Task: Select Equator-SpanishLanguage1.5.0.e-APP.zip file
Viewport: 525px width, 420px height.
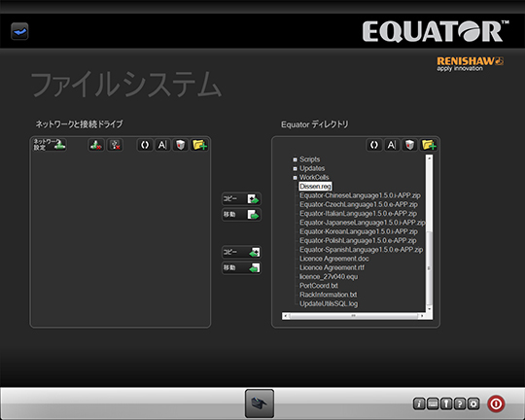Action: coord(362,250)
